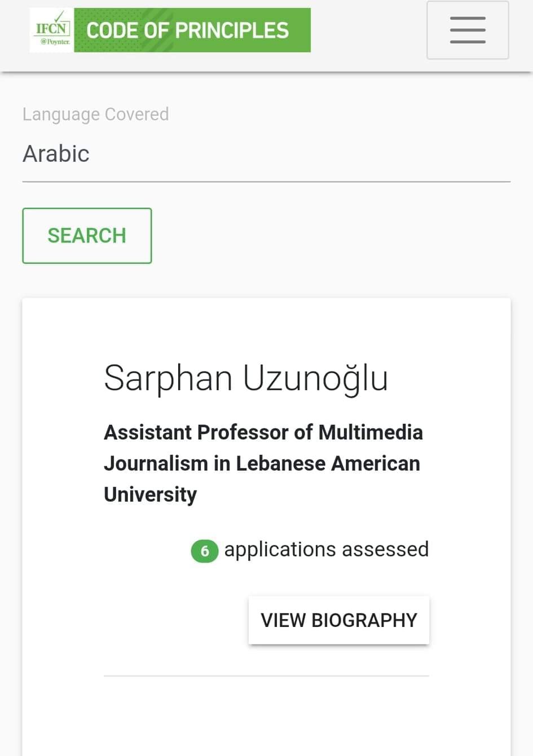
Task: Open the VIEW BIOGRAPHY button
Action: coord(338,620)
